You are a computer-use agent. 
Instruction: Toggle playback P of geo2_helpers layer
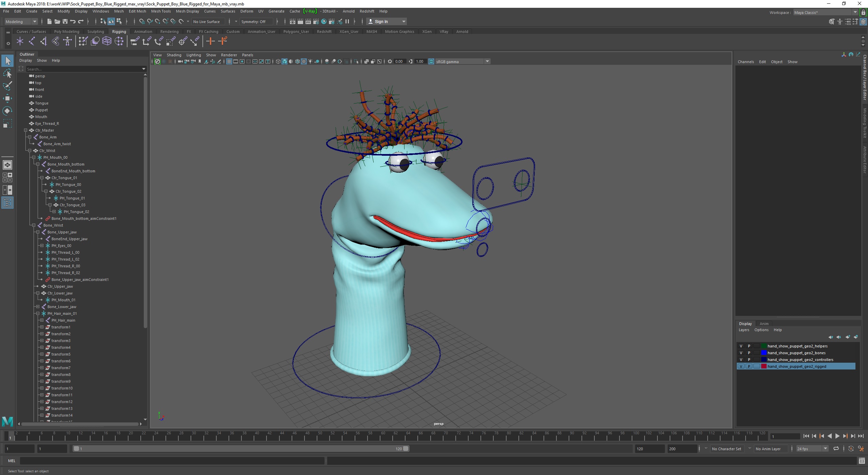pos(749,346)
